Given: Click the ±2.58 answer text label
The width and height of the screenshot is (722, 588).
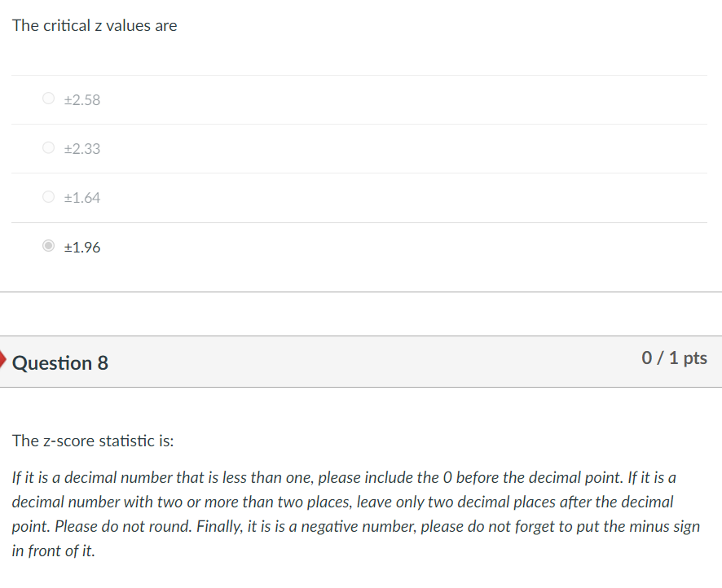Looking at the screenshot, I should (81, 99).
